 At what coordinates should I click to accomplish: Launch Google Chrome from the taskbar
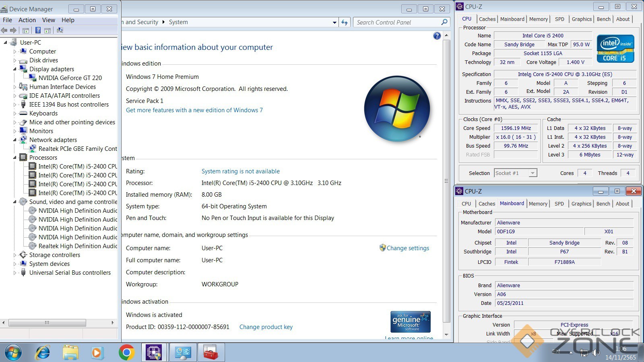pyautogui.click(x=126, y=353)
